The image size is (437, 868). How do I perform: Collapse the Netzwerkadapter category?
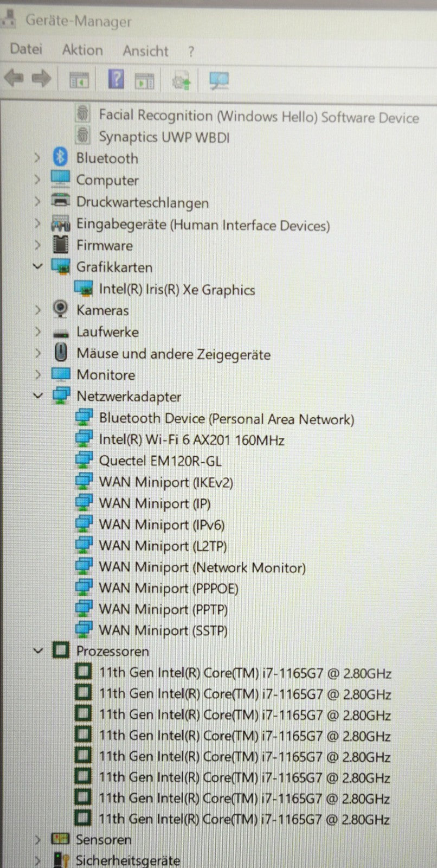point(37,396)
